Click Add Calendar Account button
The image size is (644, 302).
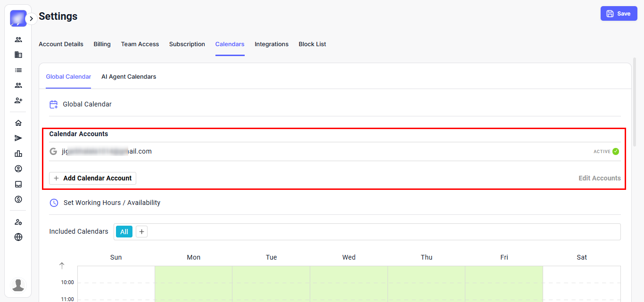click(92, 178)
